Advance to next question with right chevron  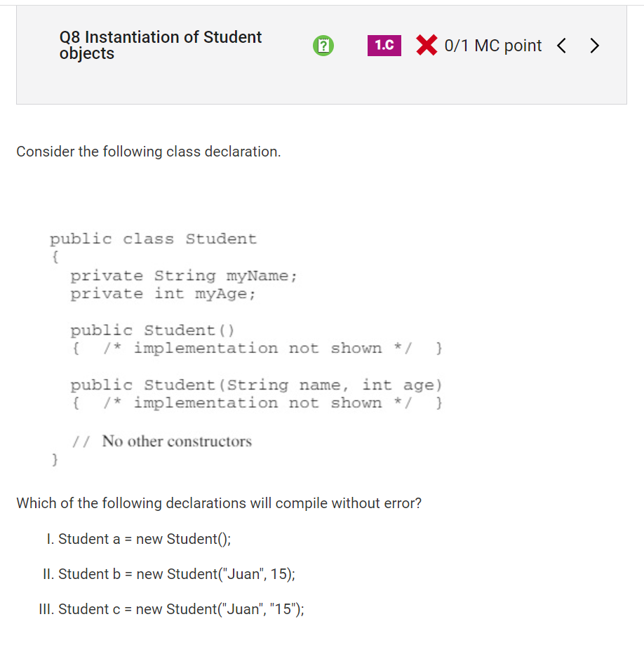point(594,46)
